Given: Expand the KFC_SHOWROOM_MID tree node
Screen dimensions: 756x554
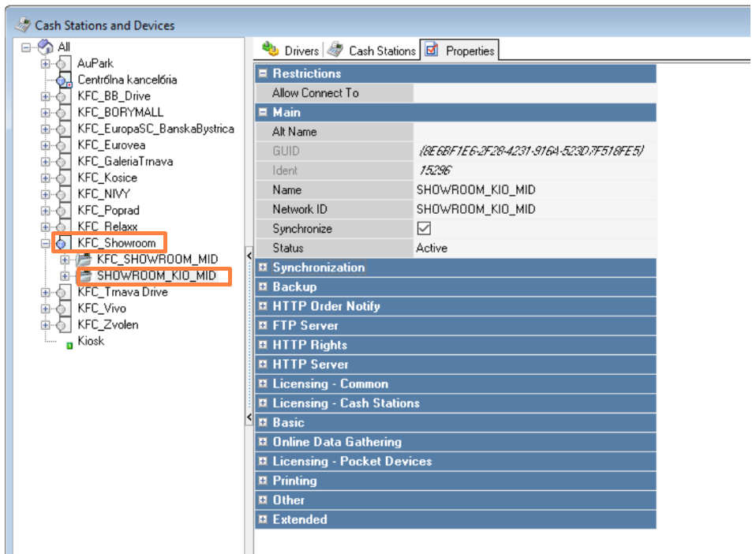Looking at the screenshot, I should tap(65, 260).
